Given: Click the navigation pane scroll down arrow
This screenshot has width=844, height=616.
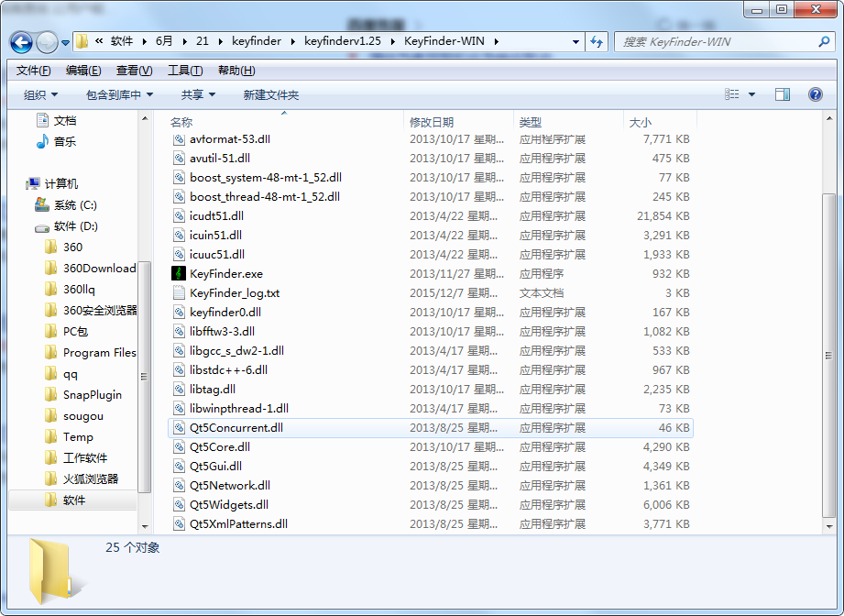Looking at the screenshot, I should pos(144,526).
